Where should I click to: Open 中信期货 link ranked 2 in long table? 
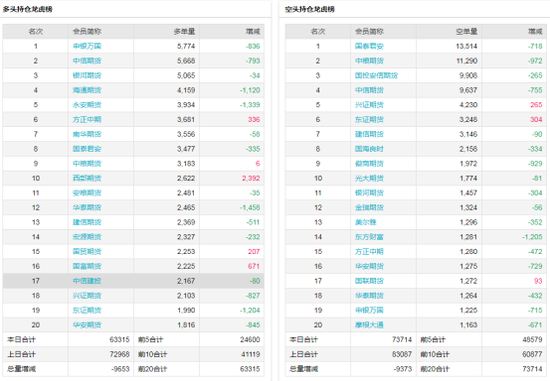click(x=87, y=61)
